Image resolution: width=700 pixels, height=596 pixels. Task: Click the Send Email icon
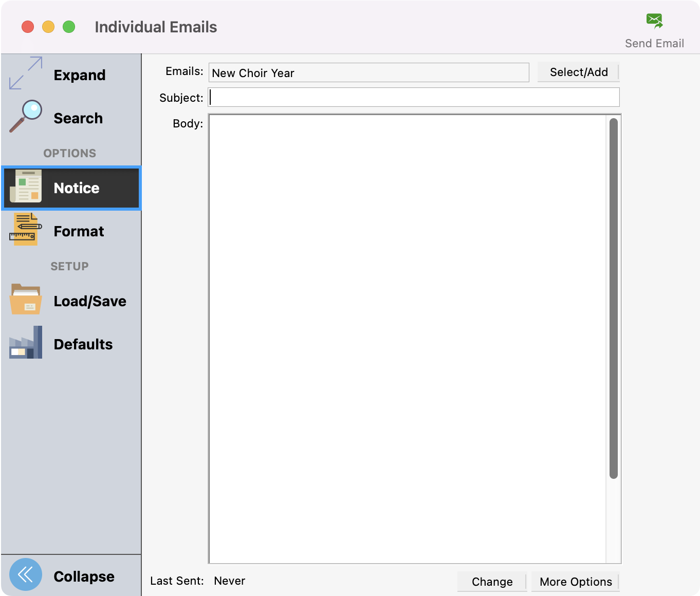[654, 21]
